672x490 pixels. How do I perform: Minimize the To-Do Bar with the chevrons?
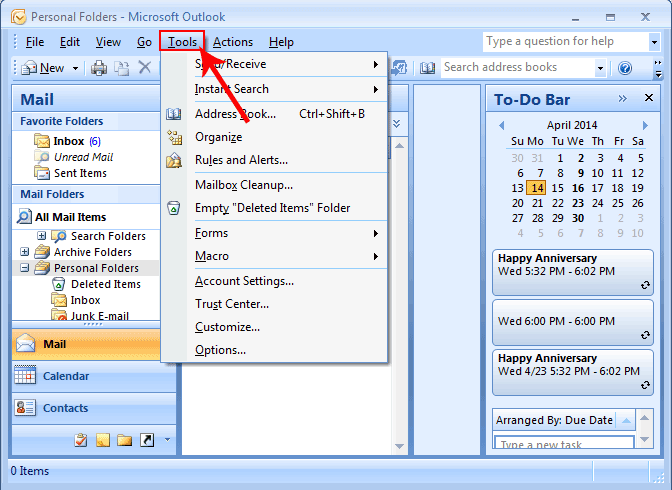coord(622,99)
